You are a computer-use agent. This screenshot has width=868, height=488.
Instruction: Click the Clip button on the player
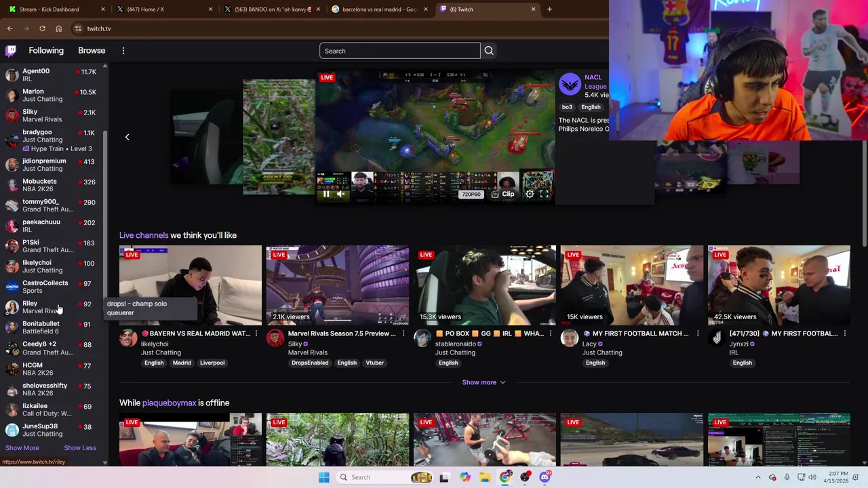pos(502,195)
